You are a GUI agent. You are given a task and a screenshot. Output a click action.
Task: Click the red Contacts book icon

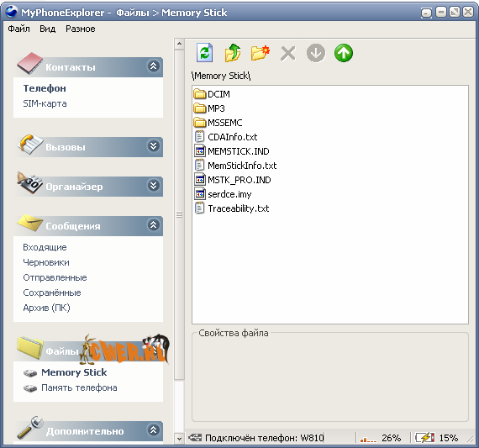coord(29,63)
